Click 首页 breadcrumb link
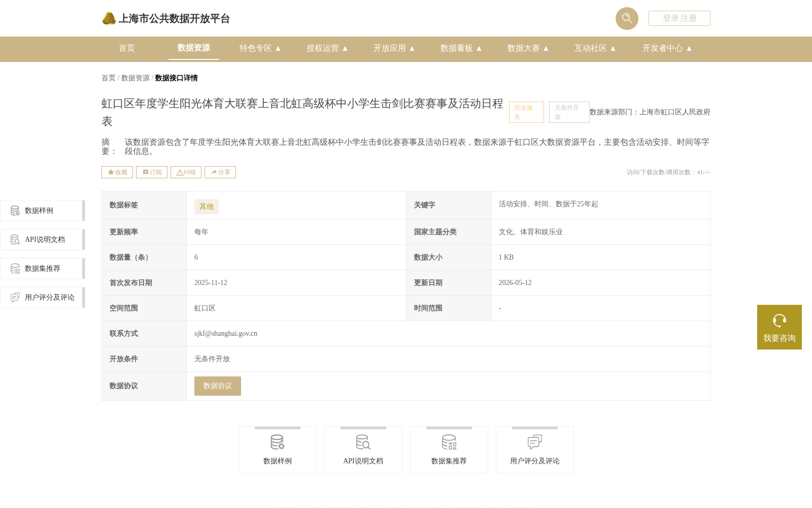The width and height of the screenshot is (812, 508). tap(109, 78)
